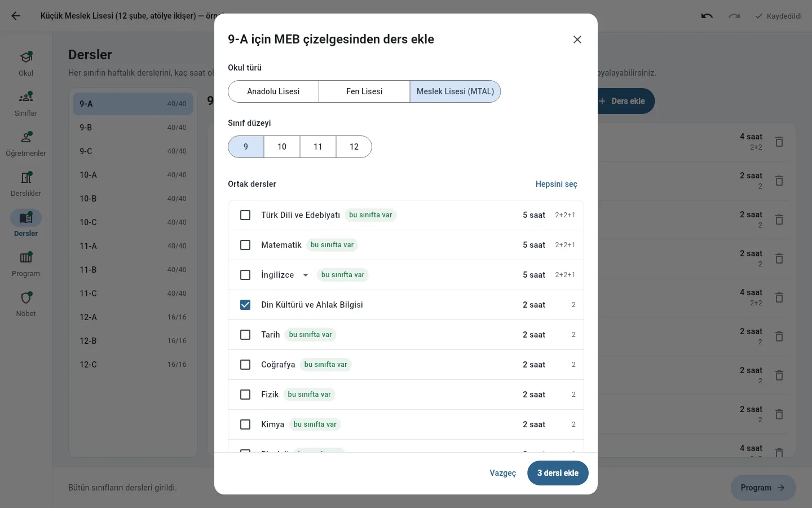Click the redo icon in top bar

click(734, 16)
